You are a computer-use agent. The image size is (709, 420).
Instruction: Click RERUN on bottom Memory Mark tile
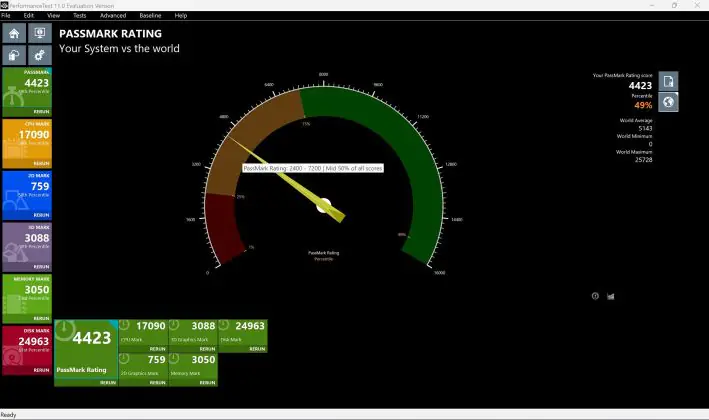coord(207,382)
